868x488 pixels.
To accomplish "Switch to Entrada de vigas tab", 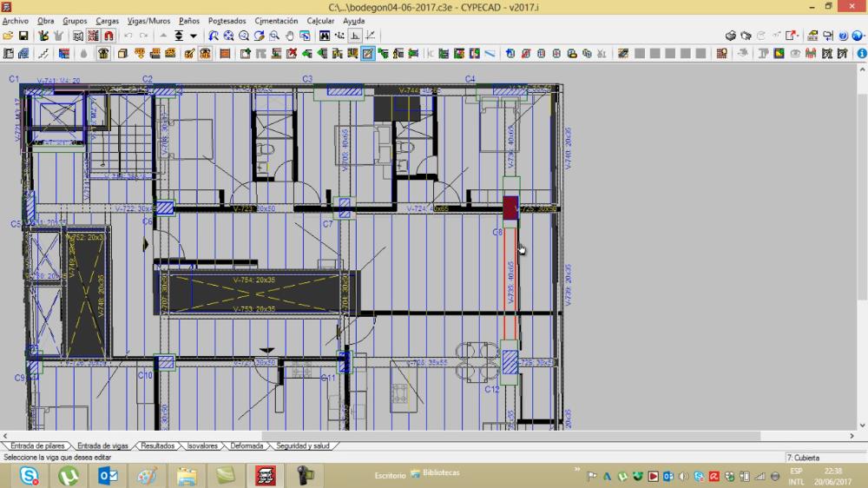I will [102, 445].
